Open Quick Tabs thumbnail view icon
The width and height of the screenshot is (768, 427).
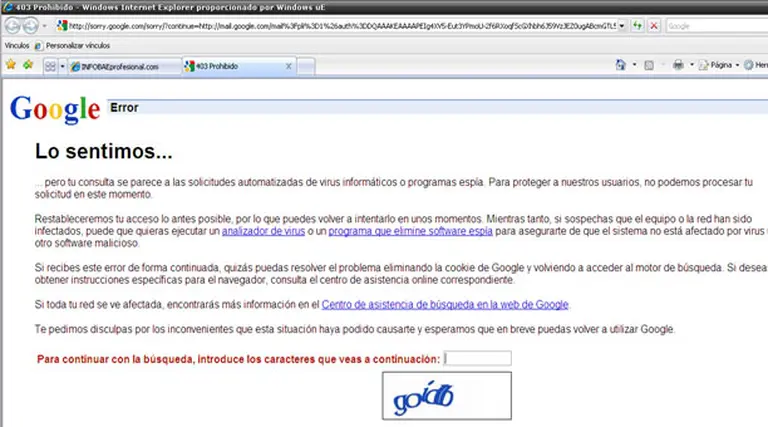point(50,66)
